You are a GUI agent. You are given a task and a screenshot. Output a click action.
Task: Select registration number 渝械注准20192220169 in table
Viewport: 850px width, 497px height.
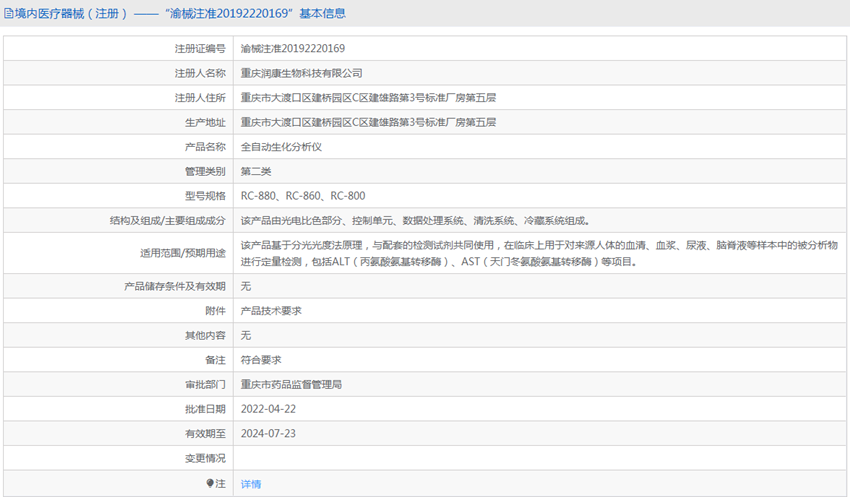(293, 49)
